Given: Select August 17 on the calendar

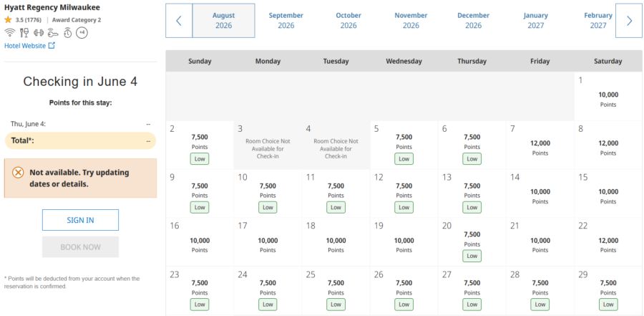Looking at the screenshot, I should tap(268, 242).
